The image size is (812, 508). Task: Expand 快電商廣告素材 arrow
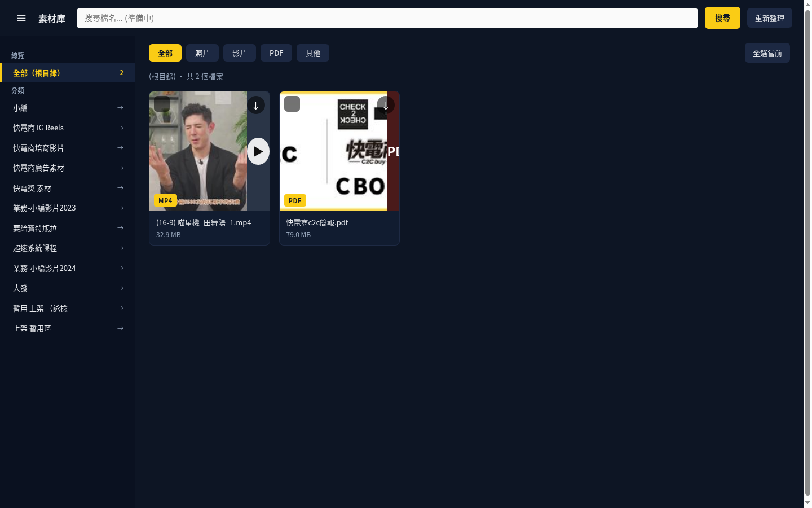pos(120,168)
